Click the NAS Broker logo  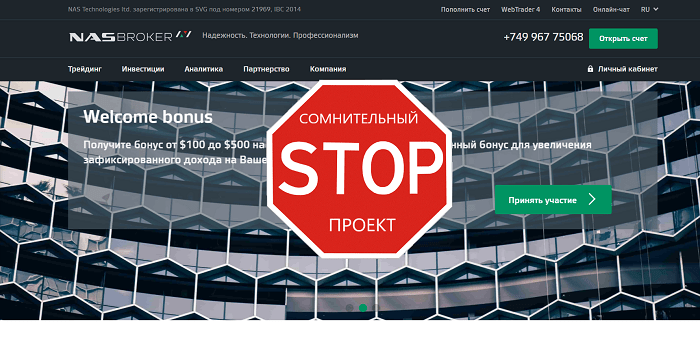pos(130,36)
